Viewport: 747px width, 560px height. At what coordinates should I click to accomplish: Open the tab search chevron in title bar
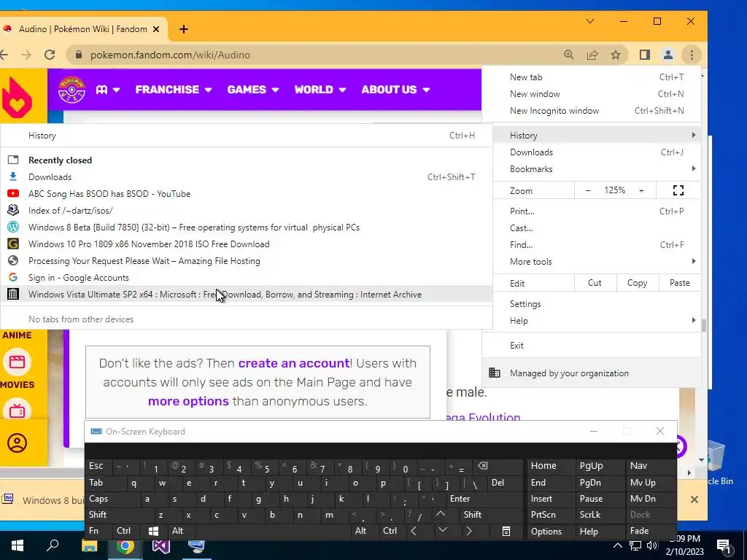[x=589, y=21]
